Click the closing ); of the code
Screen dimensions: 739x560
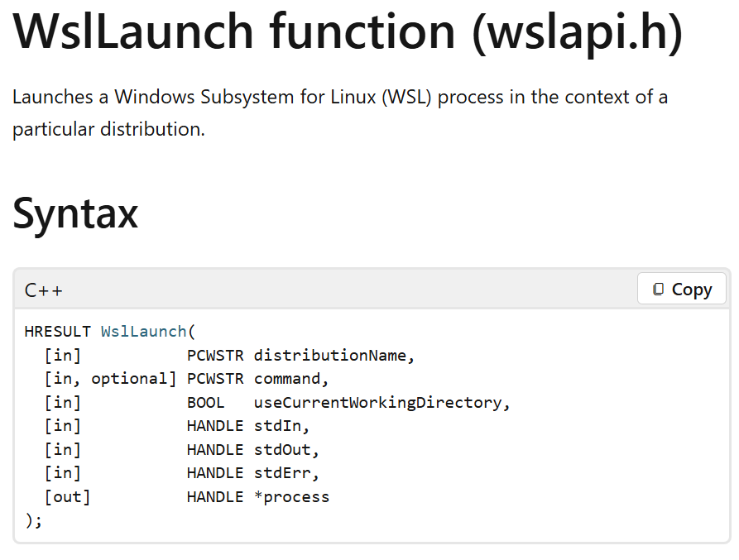(33, 520)
